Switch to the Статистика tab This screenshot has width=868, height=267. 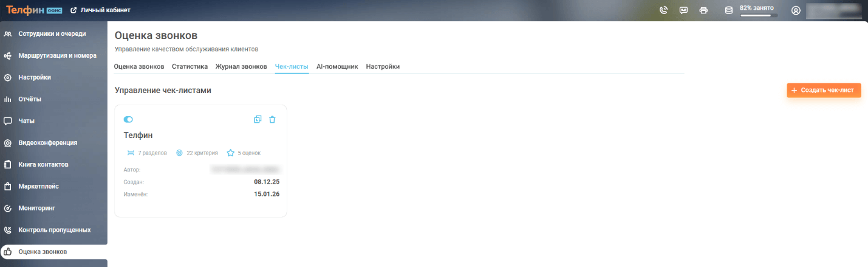(190, 66)
